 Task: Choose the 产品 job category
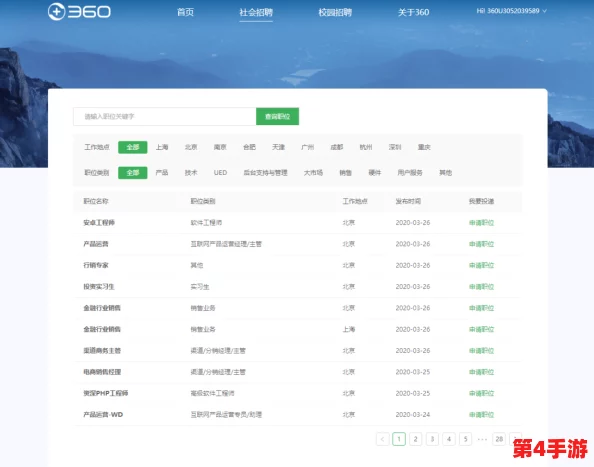pos(162,173)
